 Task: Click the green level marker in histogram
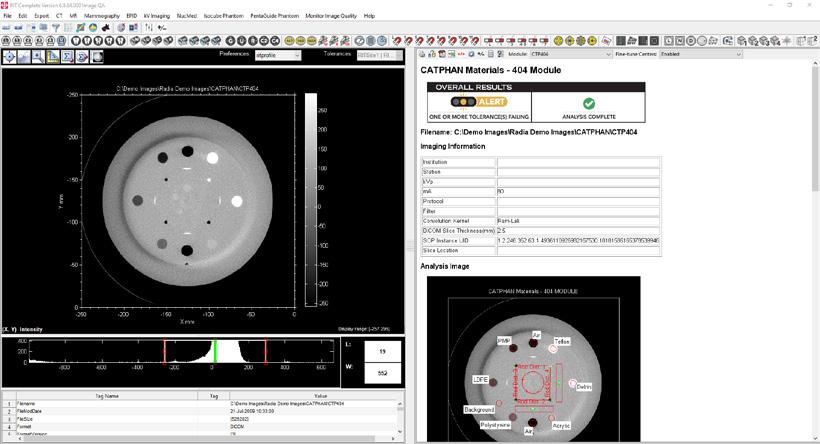214,352
